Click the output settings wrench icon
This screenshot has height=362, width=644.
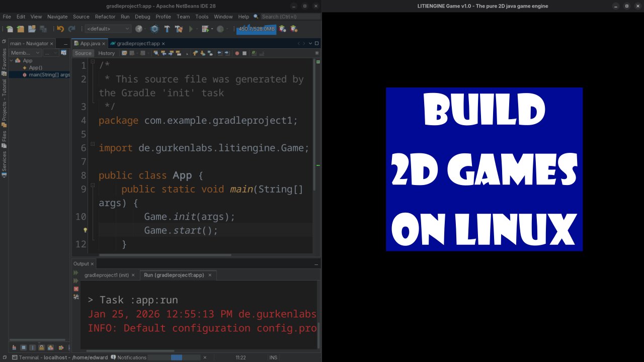point(76,297)
